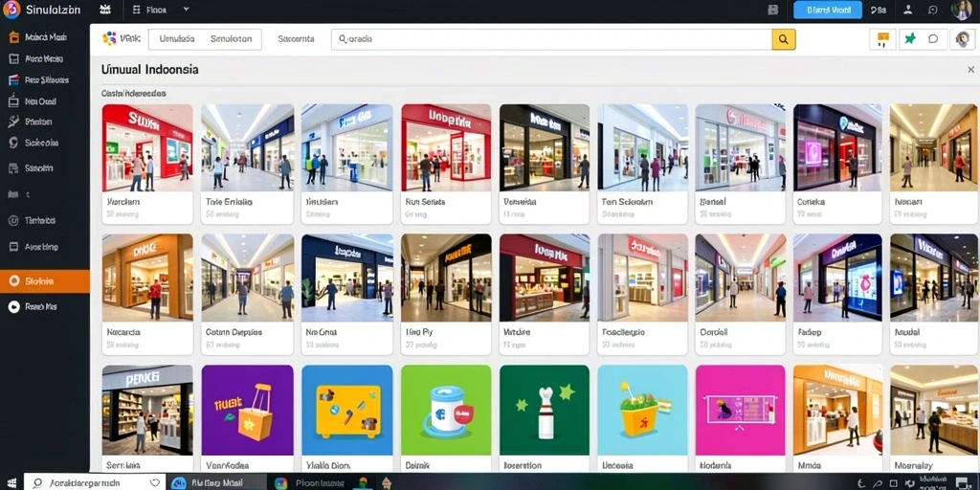
Task: Click the taskbar search box
Action: (x=95, y=482)
